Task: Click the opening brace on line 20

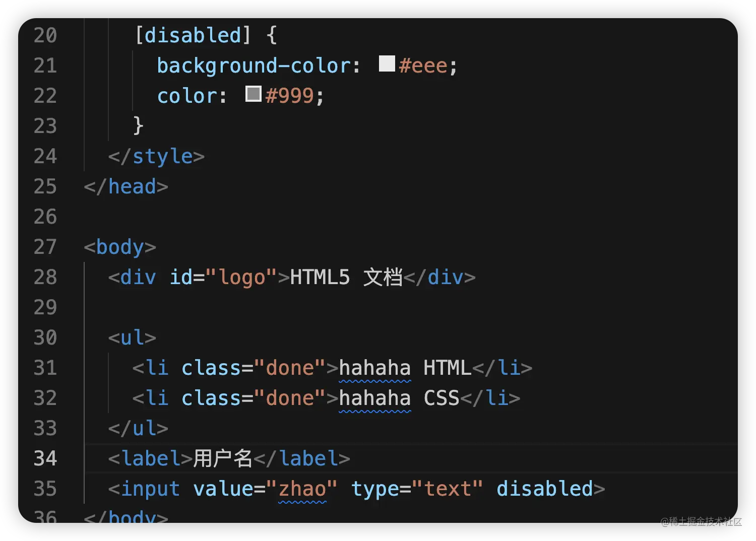Action: click(x=272, y=35)
